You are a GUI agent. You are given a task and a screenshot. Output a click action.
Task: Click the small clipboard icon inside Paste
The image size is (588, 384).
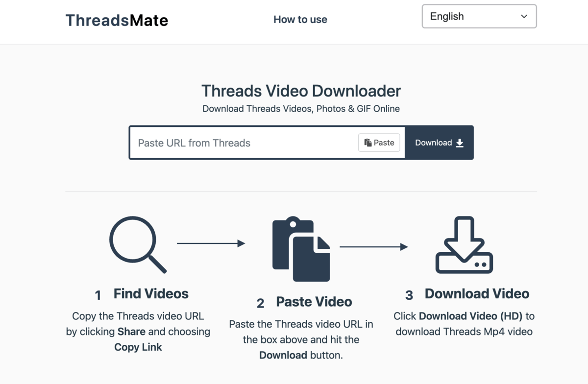coord(367,143)
